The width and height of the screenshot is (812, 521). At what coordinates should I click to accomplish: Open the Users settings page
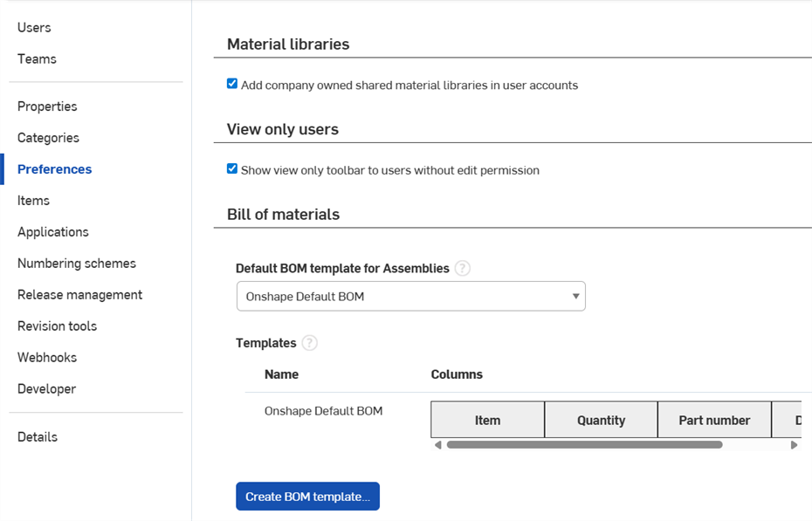(x=34, y=28)
